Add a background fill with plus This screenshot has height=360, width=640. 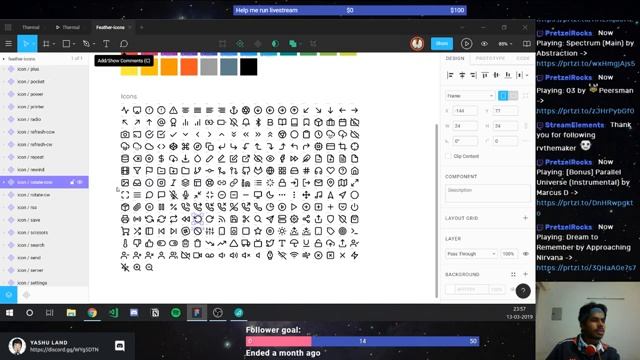(x=525, y=274)
